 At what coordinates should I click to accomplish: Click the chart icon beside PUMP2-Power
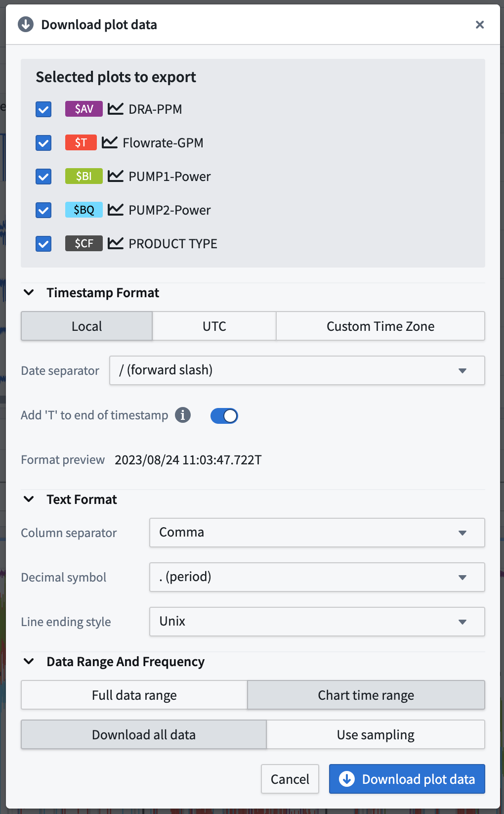[x=116, y=210]
